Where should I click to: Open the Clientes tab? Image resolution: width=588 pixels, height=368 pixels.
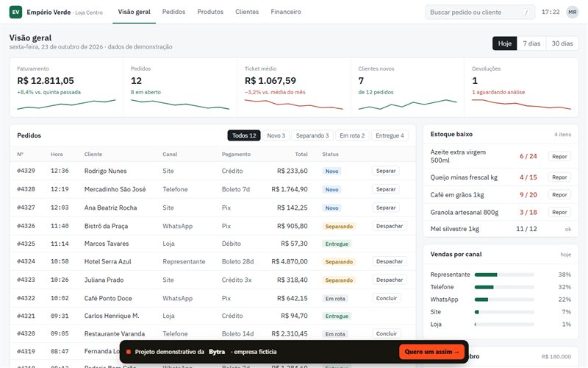click(x=247, y=12)
